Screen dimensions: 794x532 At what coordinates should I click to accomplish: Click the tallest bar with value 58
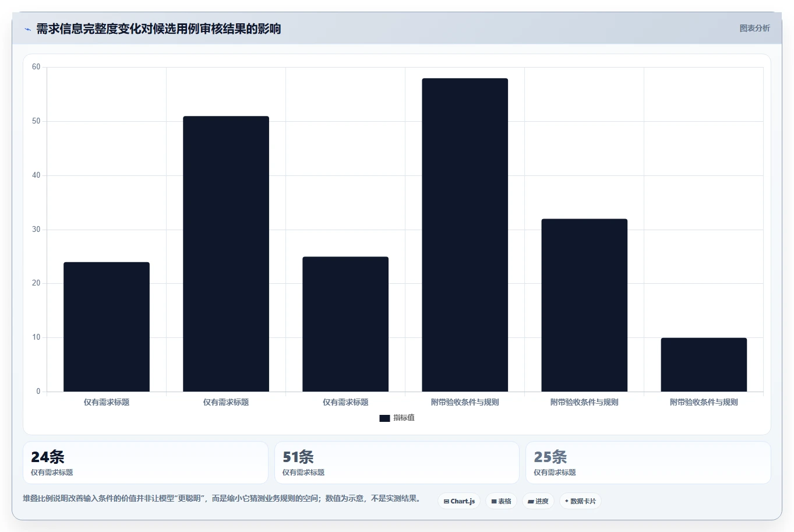(x=465, y=235)
